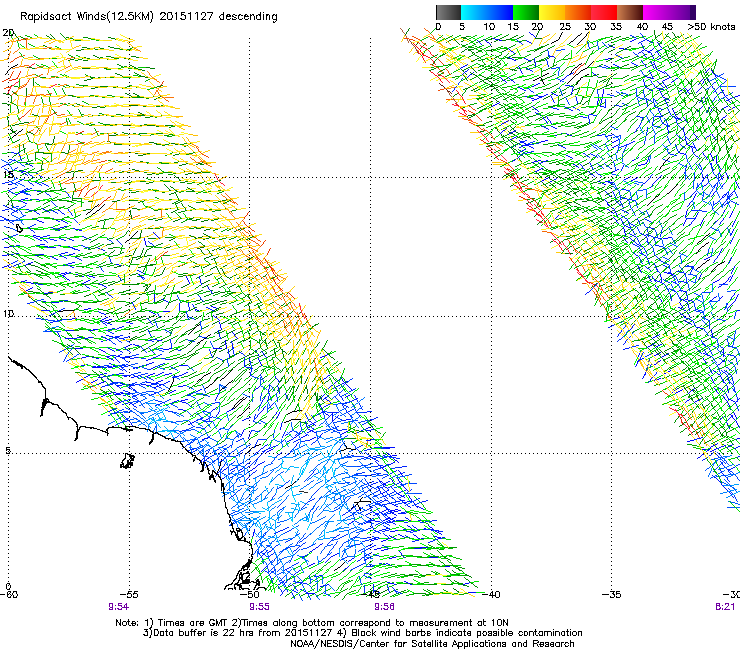The image size is (740, 650).
Task: Click the purple 9:55 overpass time label
Action: (x=259, y=607)
